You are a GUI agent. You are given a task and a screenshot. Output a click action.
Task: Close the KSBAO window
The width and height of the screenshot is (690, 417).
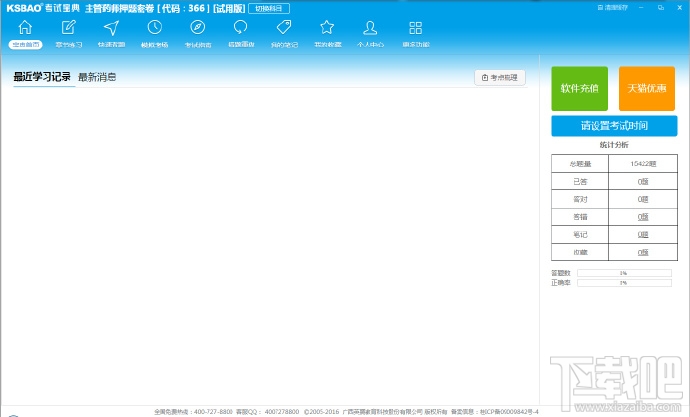[679, 7]
